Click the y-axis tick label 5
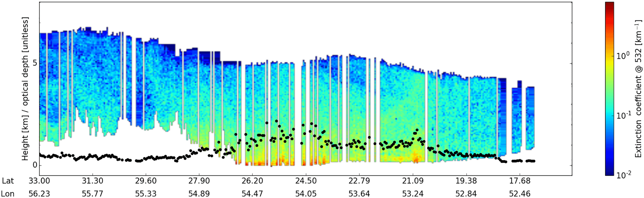644x198 pixels. pos(35,63)
